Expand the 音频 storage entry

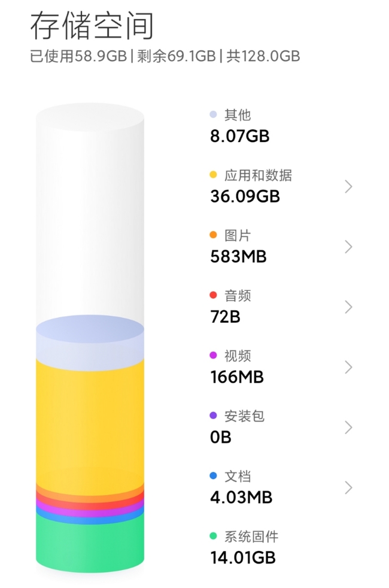349,307
